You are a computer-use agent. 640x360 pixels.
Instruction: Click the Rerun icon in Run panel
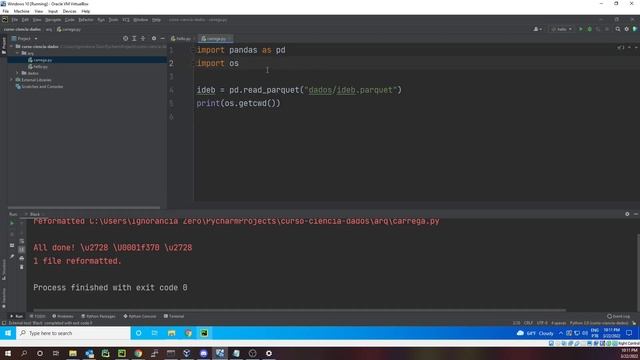(12, 223)
